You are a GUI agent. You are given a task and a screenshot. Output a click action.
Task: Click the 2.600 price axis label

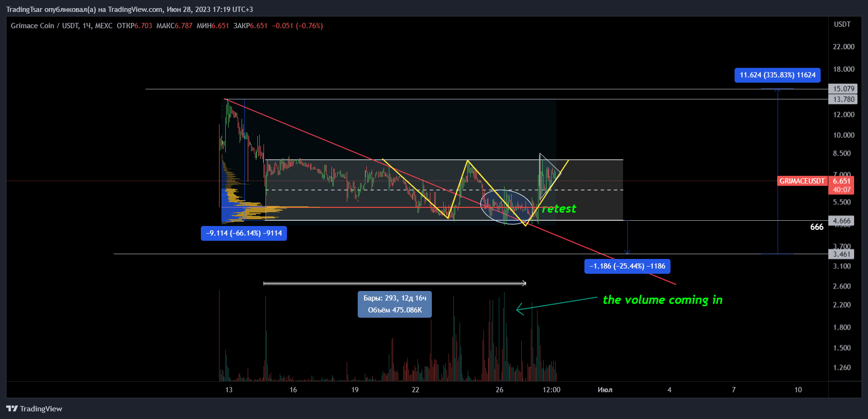tap(842, 286)
